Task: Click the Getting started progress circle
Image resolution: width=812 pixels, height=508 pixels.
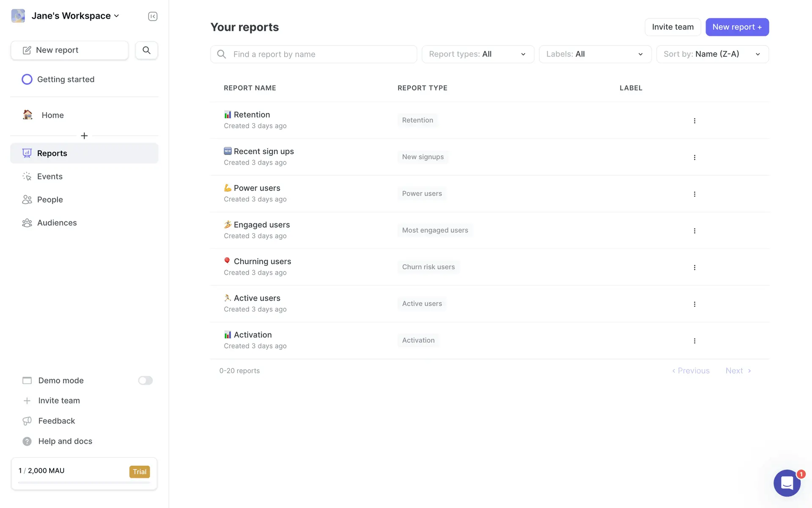Action: coord(27,80)
